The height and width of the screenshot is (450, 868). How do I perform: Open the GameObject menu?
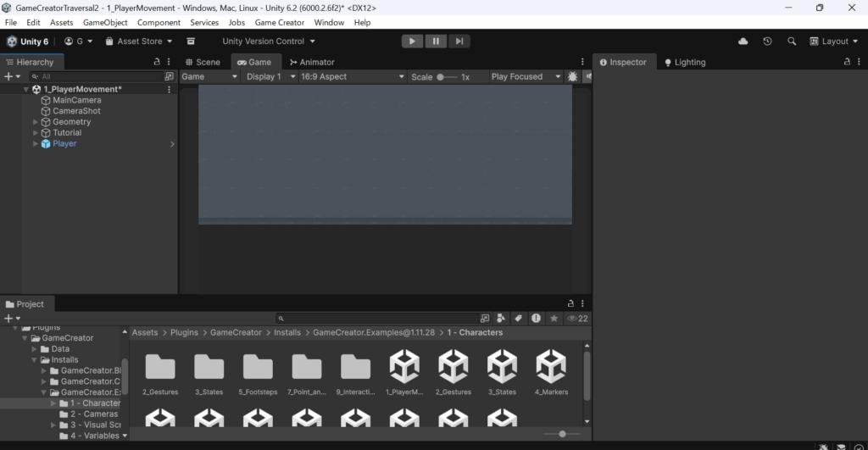pyautogui.click(x=105, y=22)
